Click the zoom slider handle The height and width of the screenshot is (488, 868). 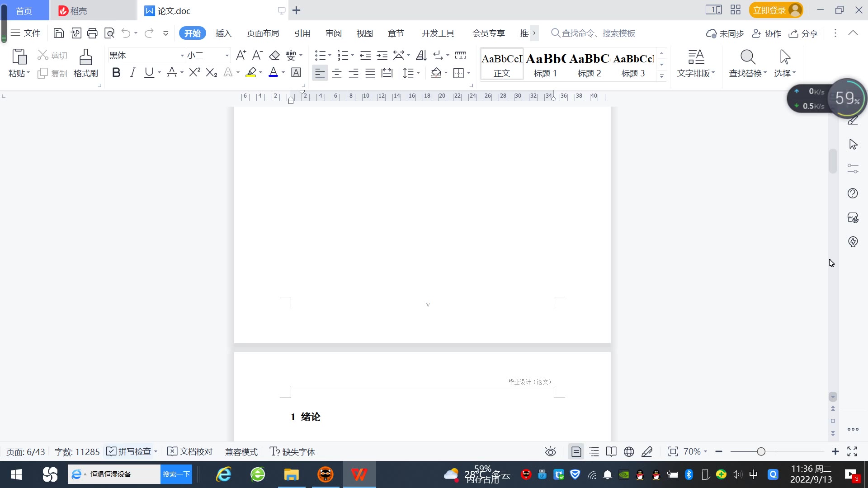(761, 451)
